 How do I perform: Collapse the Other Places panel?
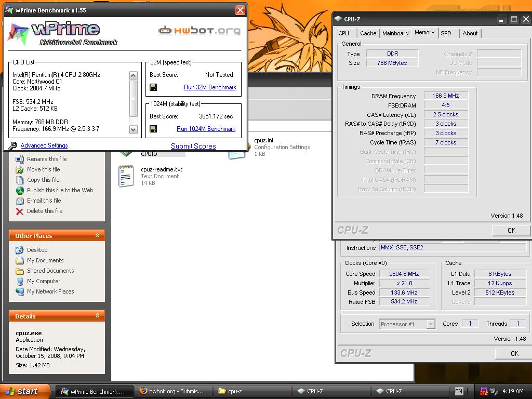[x=97, y=235]
